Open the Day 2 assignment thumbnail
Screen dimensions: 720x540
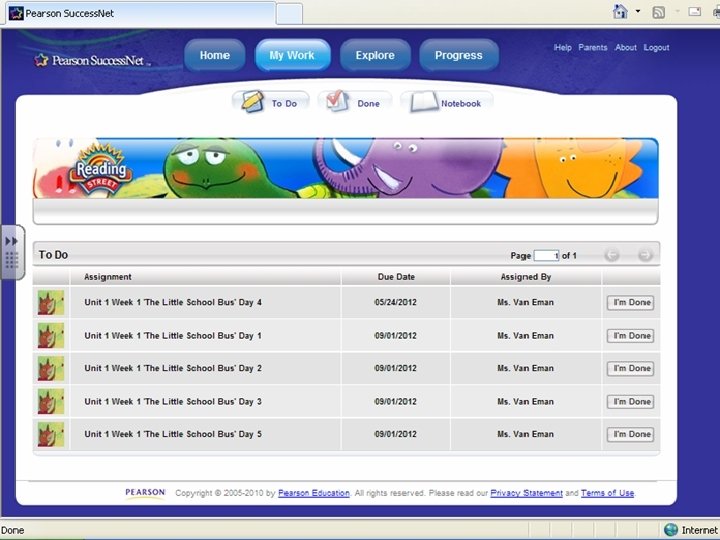click(51, 368)
